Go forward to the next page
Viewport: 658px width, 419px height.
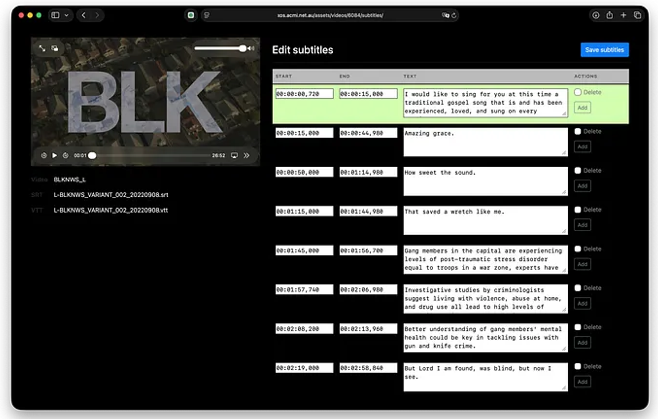tap(97, 15)
